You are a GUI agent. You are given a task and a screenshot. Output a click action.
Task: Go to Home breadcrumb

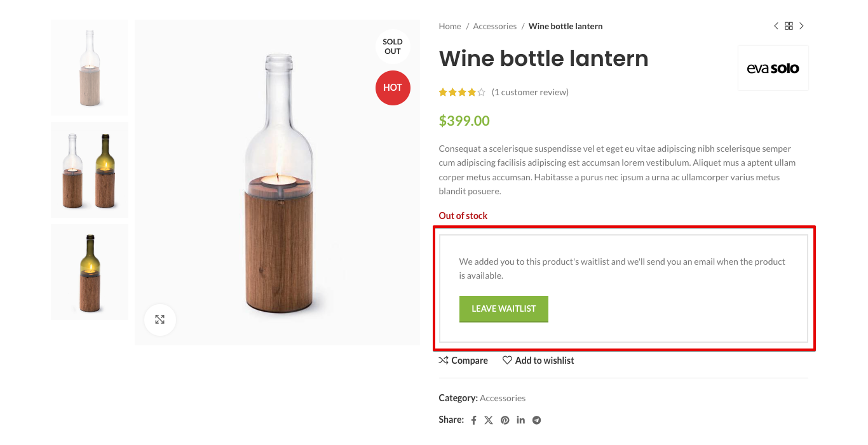point(450,27)
